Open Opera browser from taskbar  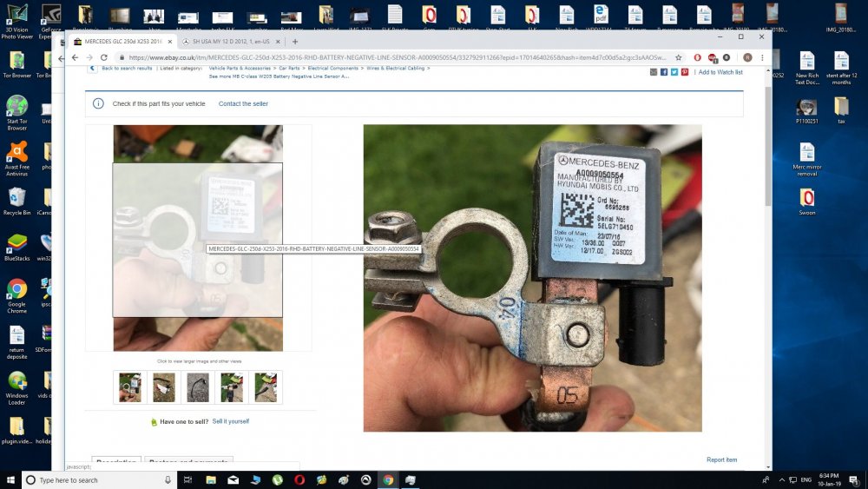(299, 479)
